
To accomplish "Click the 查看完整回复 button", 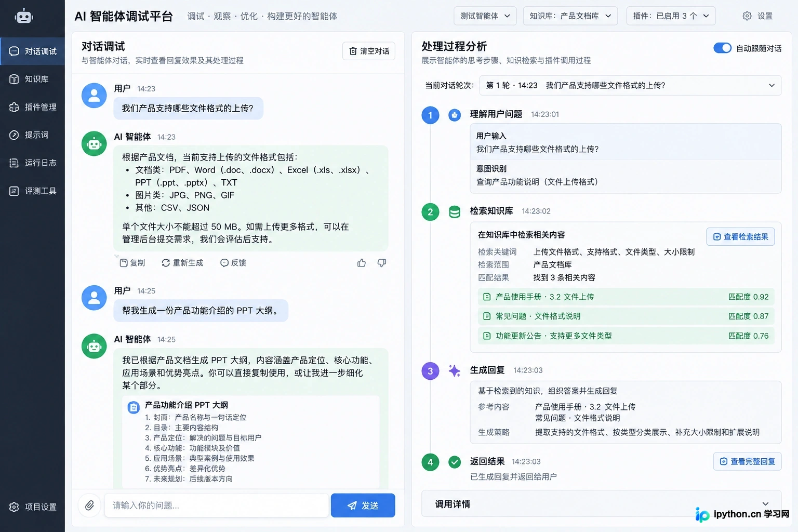I will (x=748, y=461).
